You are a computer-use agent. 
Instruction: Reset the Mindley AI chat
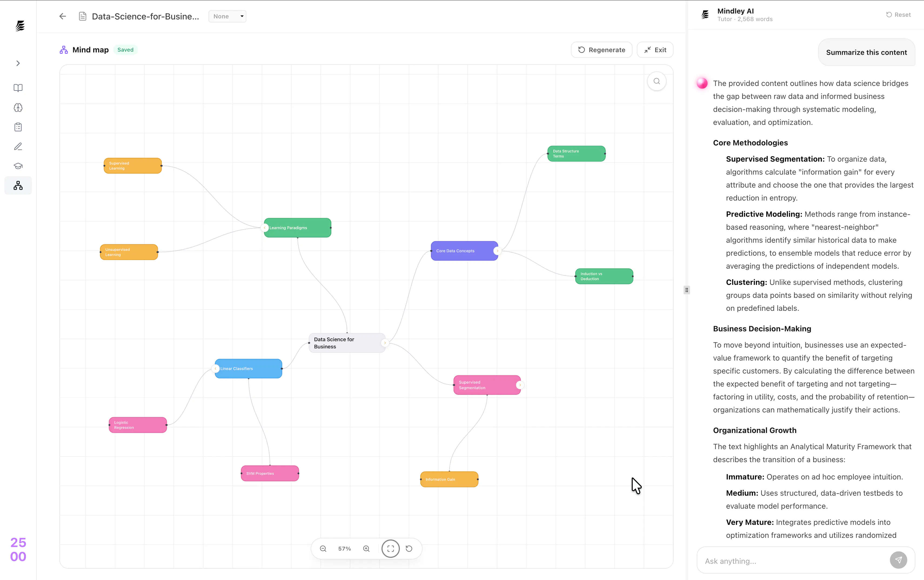click(x=898, y=15)
